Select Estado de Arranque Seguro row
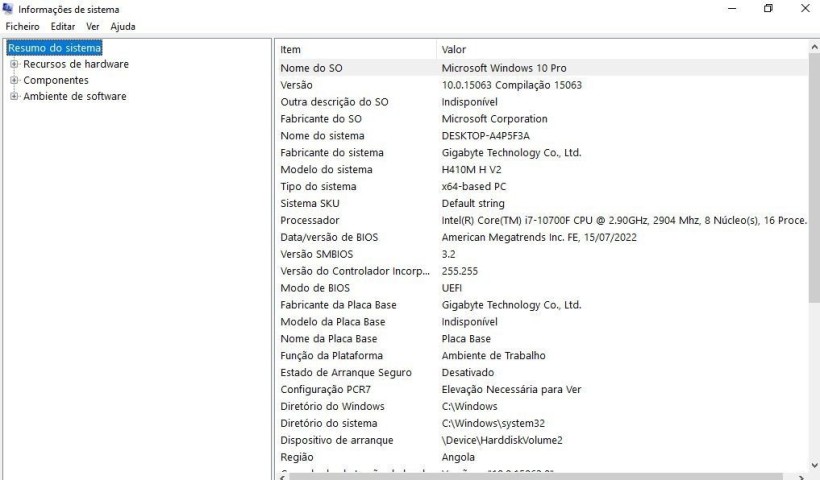The width and height of the screenshot is (820, 480). tap(542, 372)
